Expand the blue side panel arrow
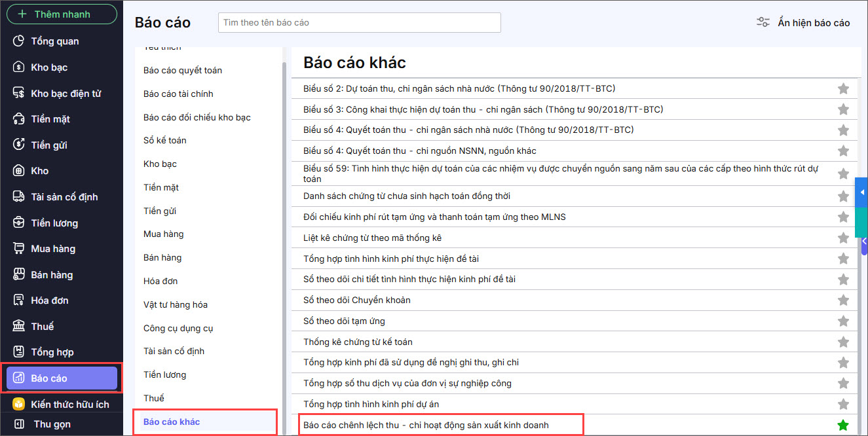Screen dimensions: 868x436 click(862, 192)
